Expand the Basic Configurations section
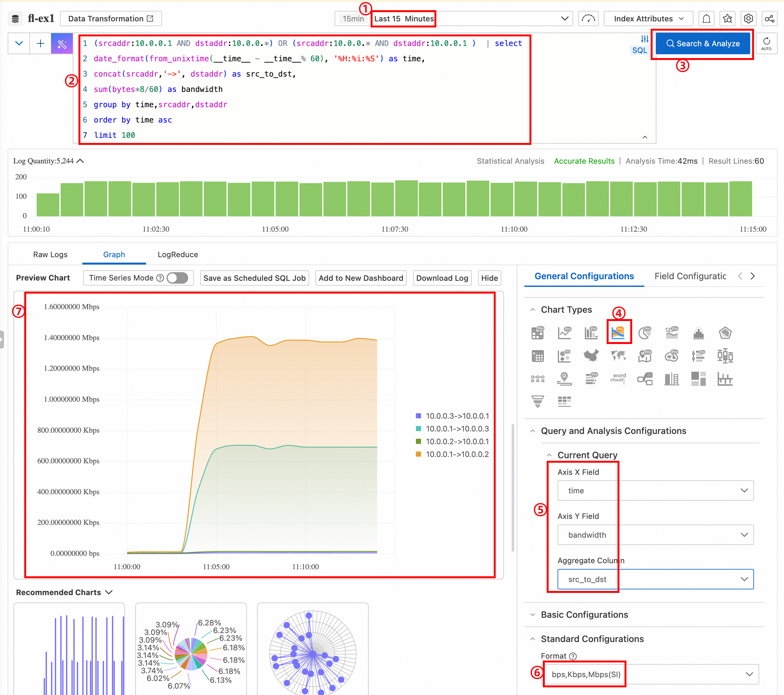The image size is (784, 695). (584, 614)
